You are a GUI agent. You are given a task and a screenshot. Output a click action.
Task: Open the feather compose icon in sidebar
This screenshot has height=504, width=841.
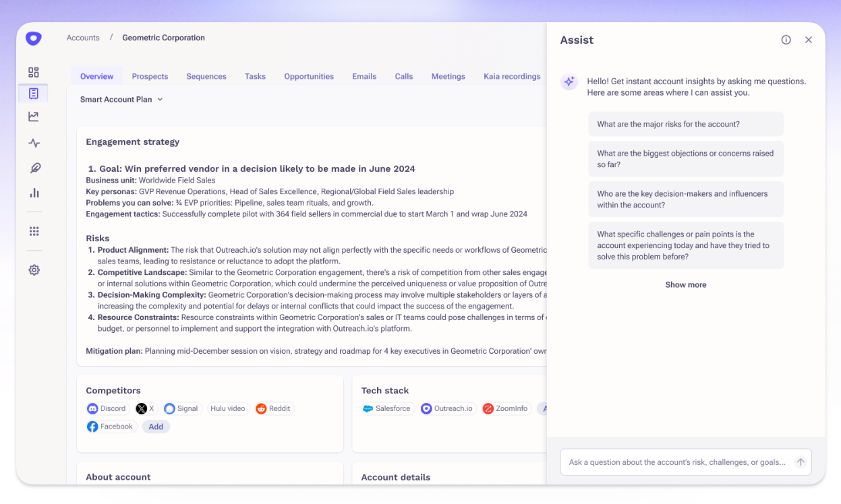click(34, 168)
